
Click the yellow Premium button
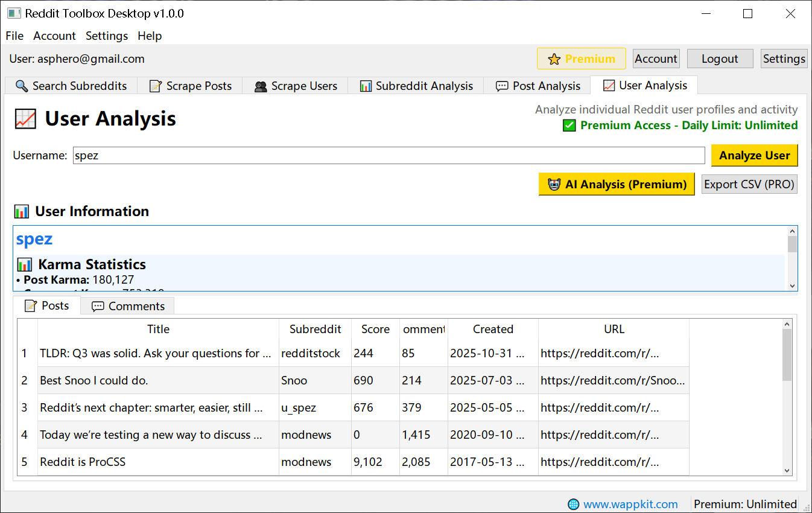[x=582, y=59]
